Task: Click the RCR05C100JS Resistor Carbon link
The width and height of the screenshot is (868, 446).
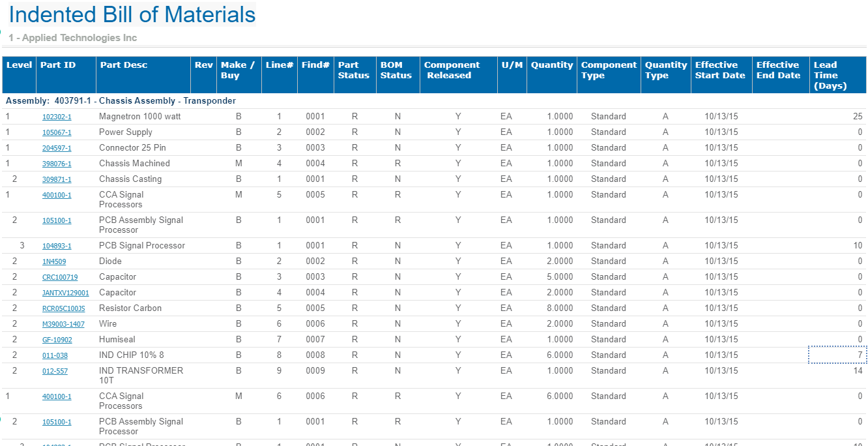Action: tap(63, 309)
